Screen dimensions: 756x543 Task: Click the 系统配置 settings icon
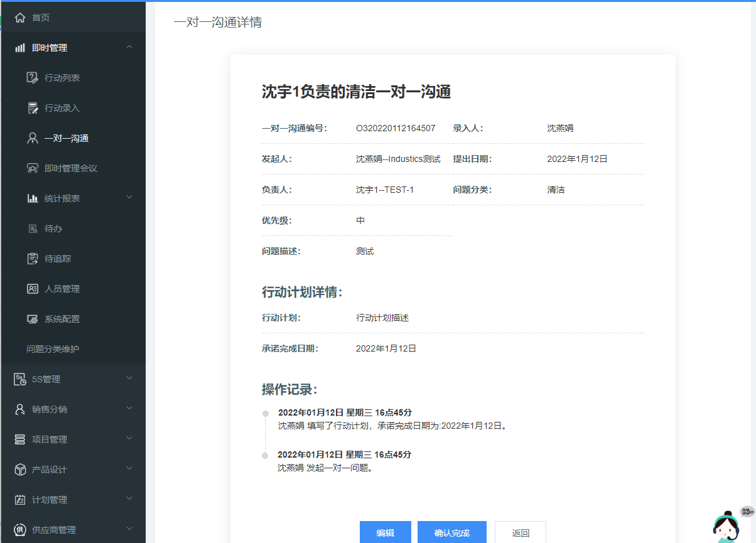click(x=33, y=319)
